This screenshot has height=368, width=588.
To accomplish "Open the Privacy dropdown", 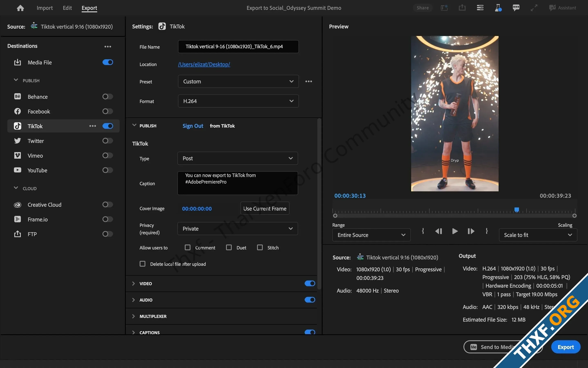I will [238, 229].
